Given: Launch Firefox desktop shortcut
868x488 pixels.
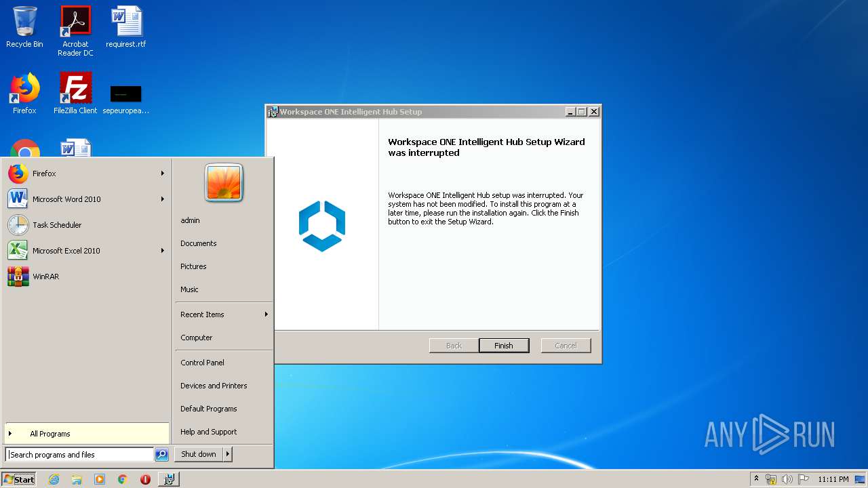Looking at the screenshot, I should click(x=24, y=94).
